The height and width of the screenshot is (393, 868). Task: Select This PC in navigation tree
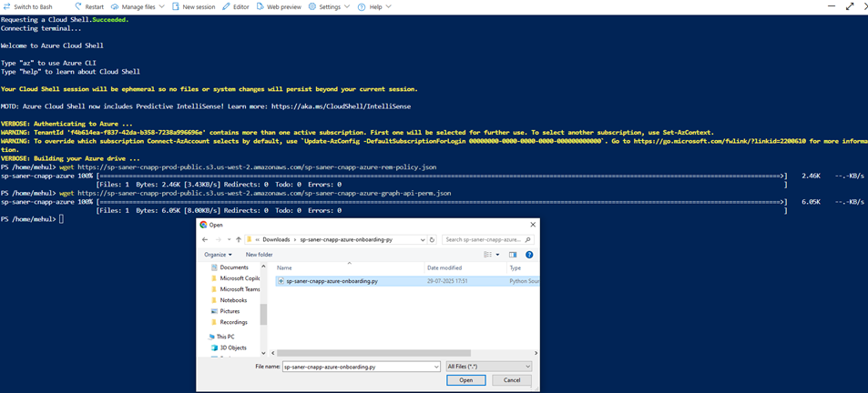(221, 337)
